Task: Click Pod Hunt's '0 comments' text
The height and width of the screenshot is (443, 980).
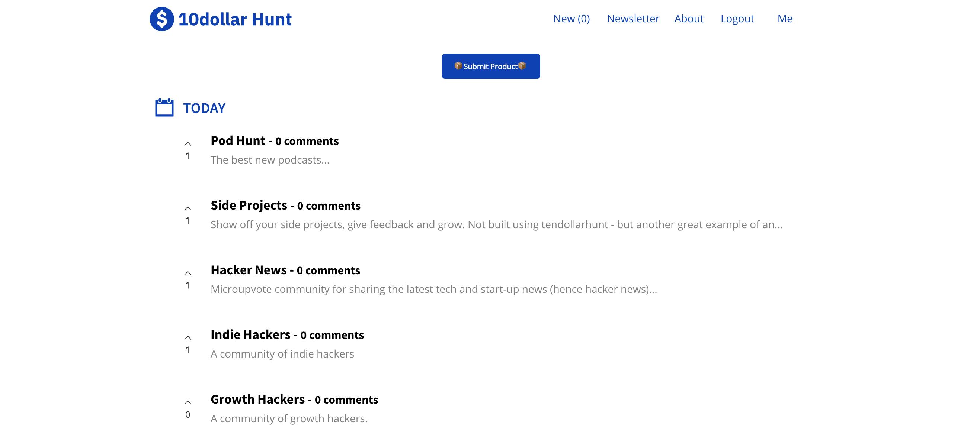Action: (307, 141)
